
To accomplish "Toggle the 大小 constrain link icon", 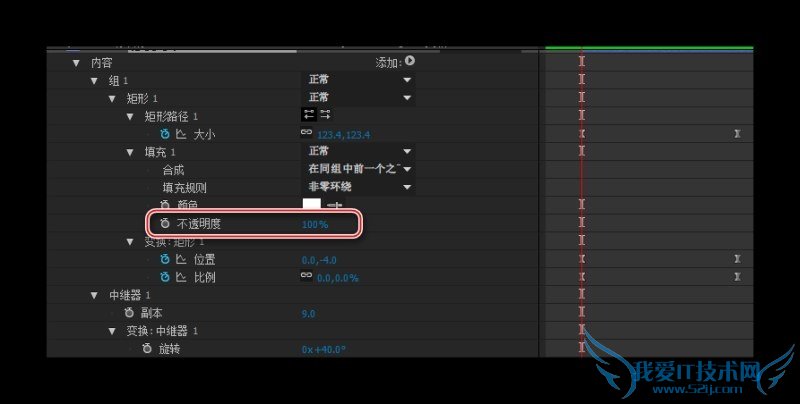I will coord(306,132).
